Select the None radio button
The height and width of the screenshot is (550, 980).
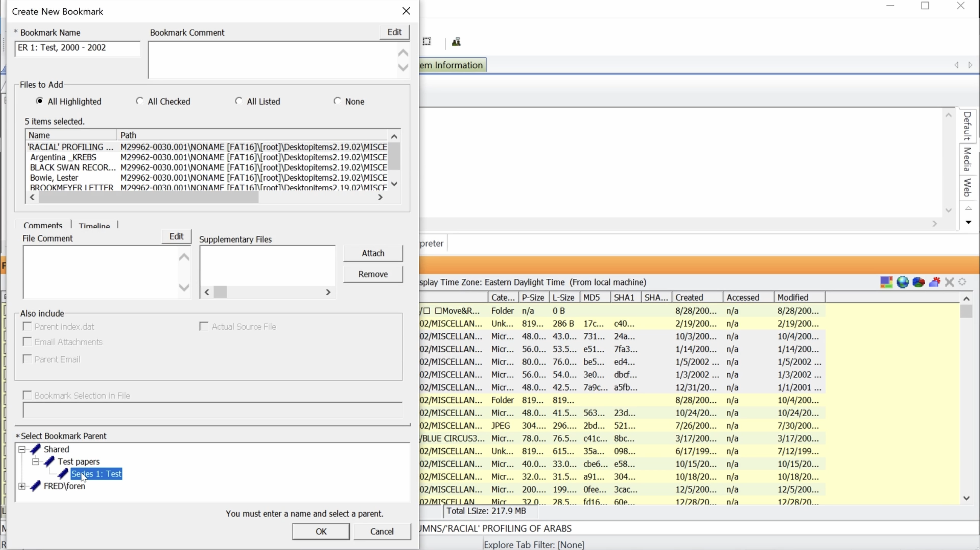tap(337, 101)
